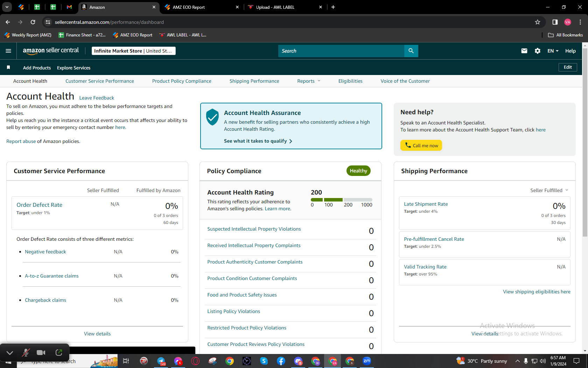
Task: Close the Upload - AWL LABEL tab
Action: [321, 7]
